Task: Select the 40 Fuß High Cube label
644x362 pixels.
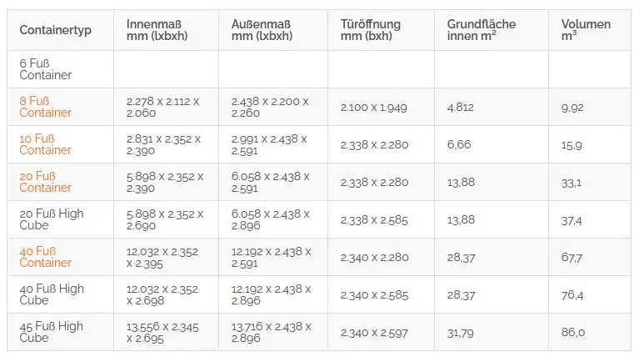Action: [x=52, y=294]
